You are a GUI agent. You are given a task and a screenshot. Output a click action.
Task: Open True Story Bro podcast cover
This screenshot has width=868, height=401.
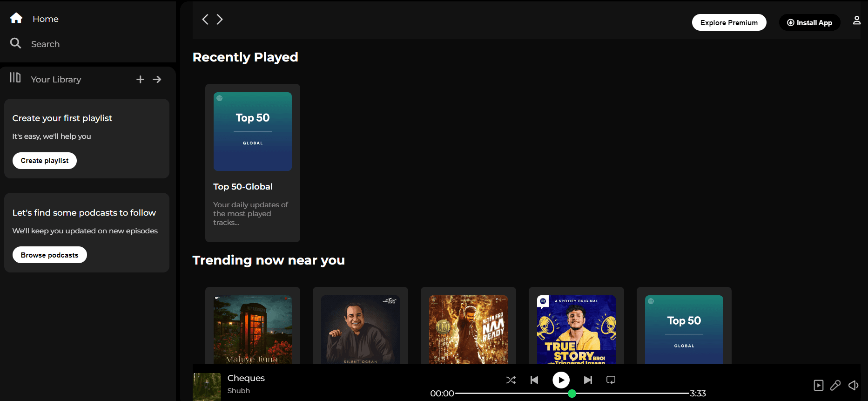[576, 330]
